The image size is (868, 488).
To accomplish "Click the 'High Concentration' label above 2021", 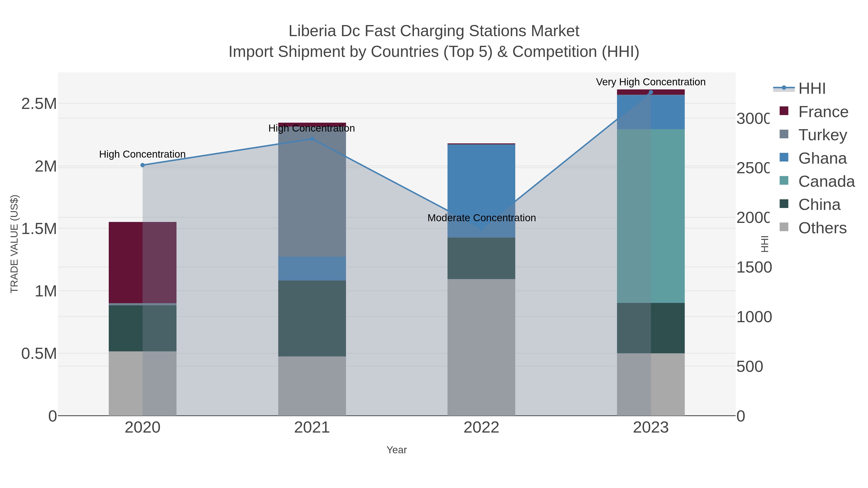I will pyautogui.click(x=312, y=128).
